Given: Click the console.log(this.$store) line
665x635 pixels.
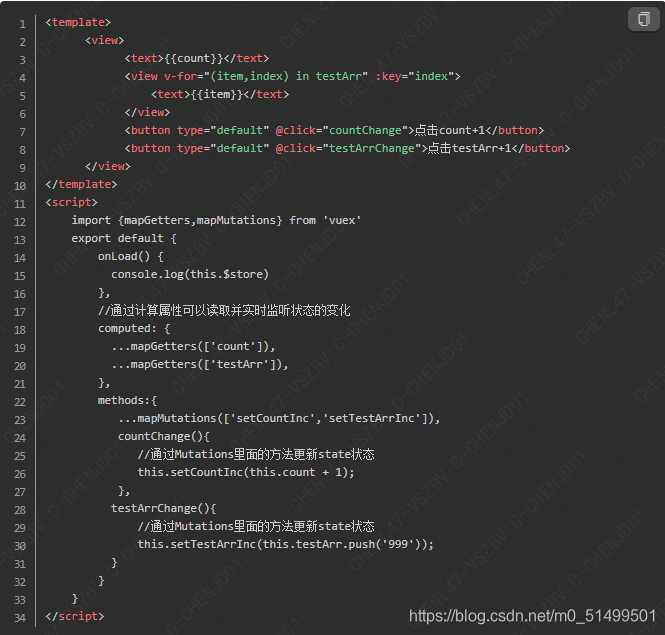Looking at the screenshot, I should (x=190, y=274).
